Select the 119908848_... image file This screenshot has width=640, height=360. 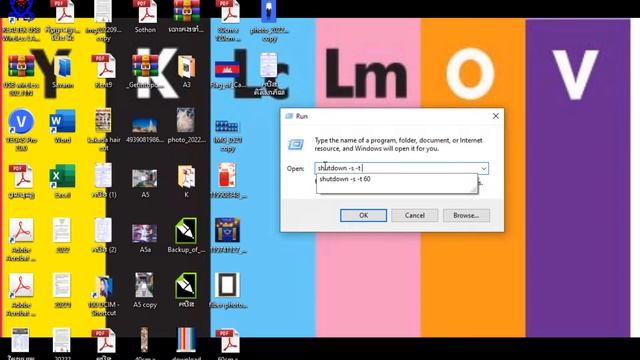tap(228, 181)
